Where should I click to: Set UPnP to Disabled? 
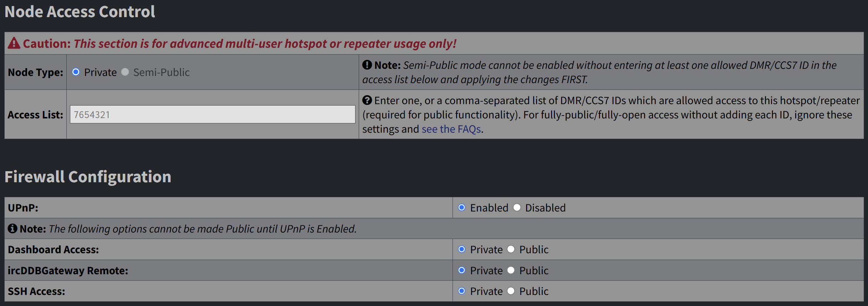[x=517, y=208]
